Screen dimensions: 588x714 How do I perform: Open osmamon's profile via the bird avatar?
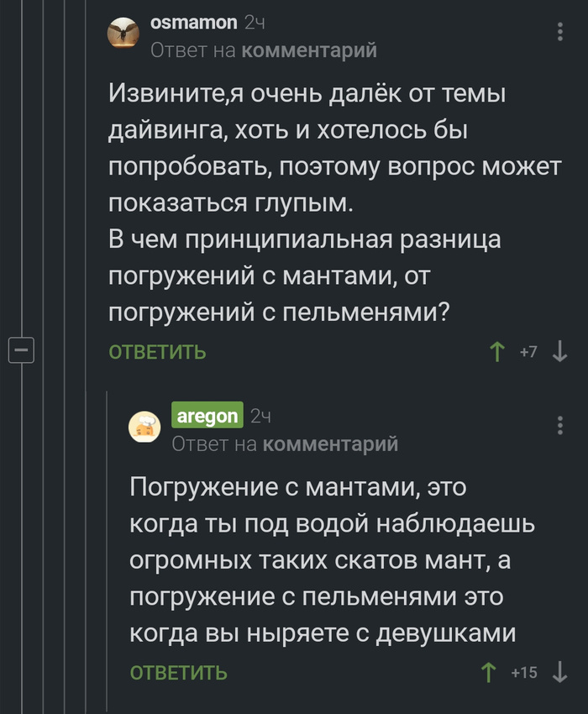pyautogui.click(x=123, y=31)
